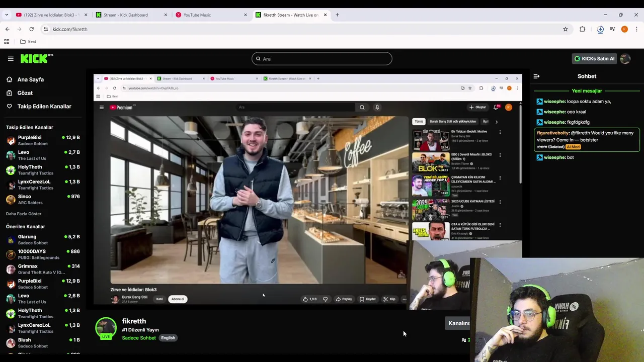The image size is (644, 362).
Task: Open first PurpleBixi followed channel
Action: (42, 140)
